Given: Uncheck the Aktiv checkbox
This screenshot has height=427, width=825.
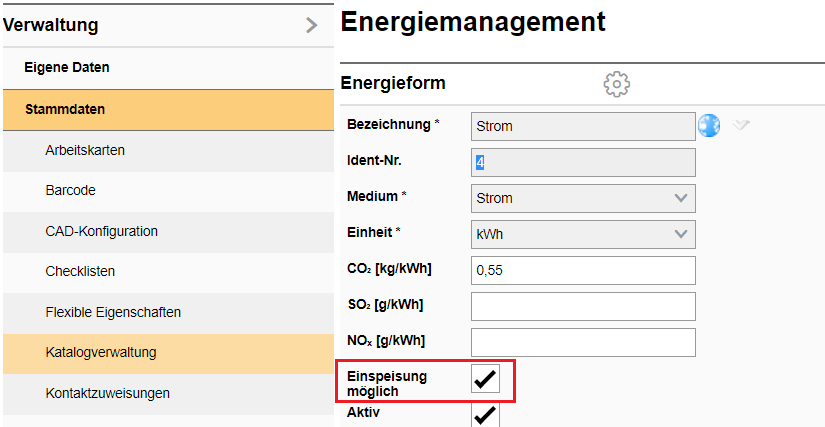Looking at the screenshot, I should click(485, 415).
